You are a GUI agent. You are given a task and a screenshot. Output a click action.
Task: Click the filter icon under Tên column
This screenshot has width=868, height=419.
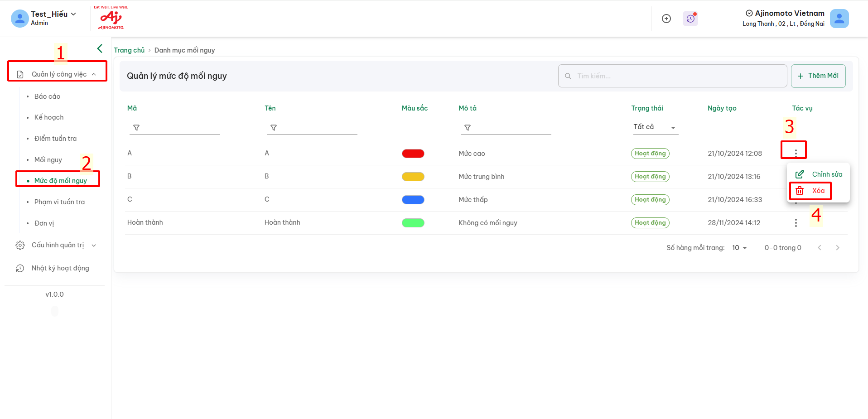click(274, 128)
